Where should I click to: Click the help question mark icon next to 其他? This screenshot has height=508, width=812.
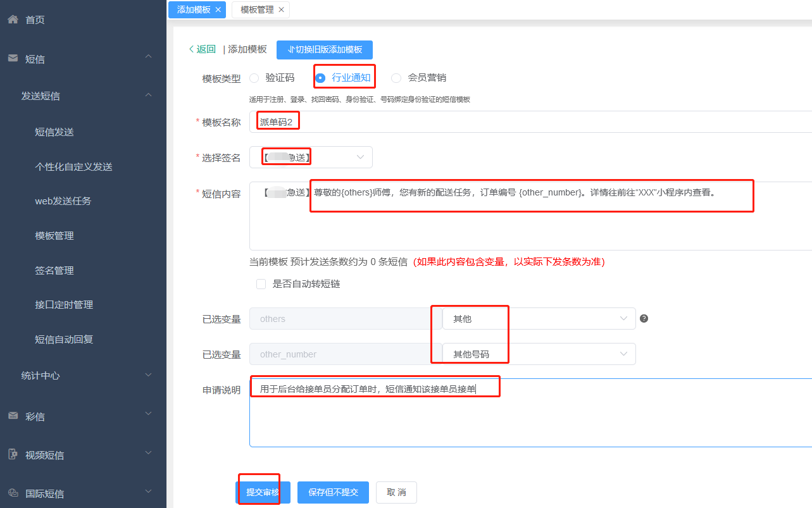pyautogui.click(x=644, y=318)
